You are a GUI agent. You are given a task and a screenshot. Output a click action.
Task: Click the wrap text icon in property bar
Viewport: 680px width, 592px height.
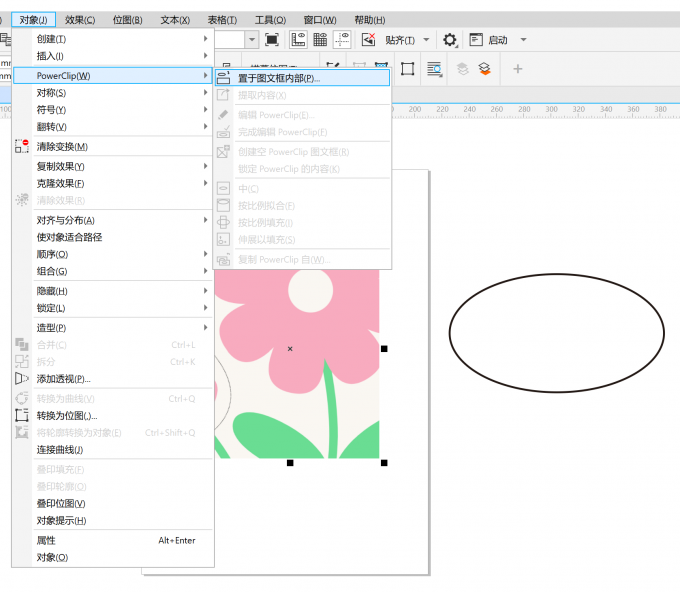point(434,69)
